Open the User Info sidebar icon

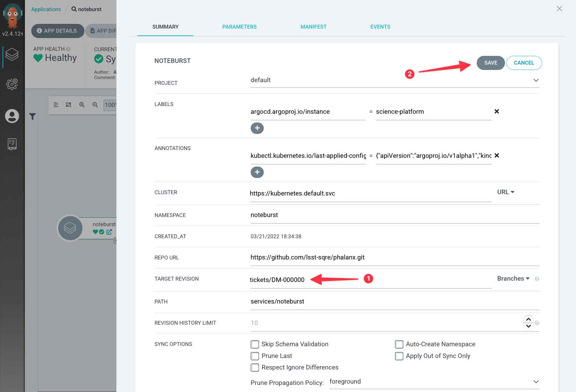pyautogui.click(x=12, y=116)
